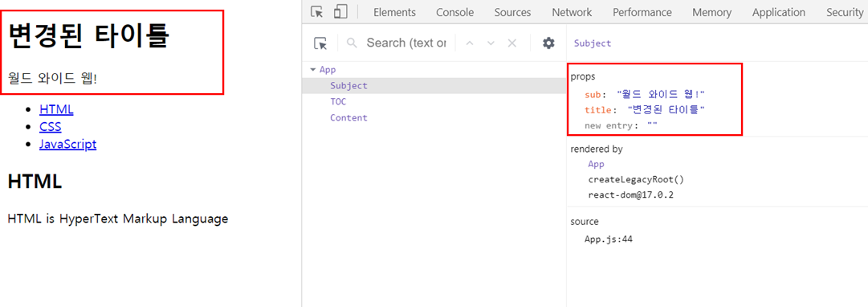Open the Console tab
Viewport: 868px width, 307px height.
point(454,12)
